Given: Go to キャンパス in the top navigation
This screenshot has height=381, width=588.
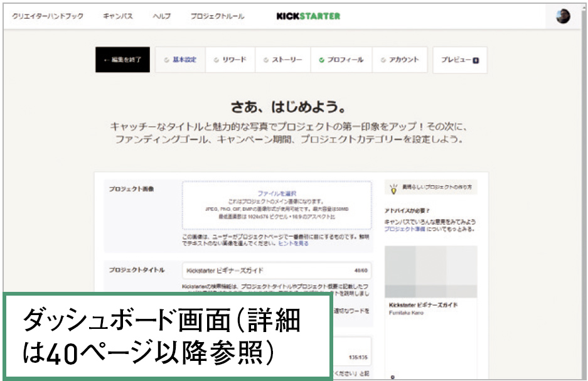Looking at the screenshot, I should 118,16.
